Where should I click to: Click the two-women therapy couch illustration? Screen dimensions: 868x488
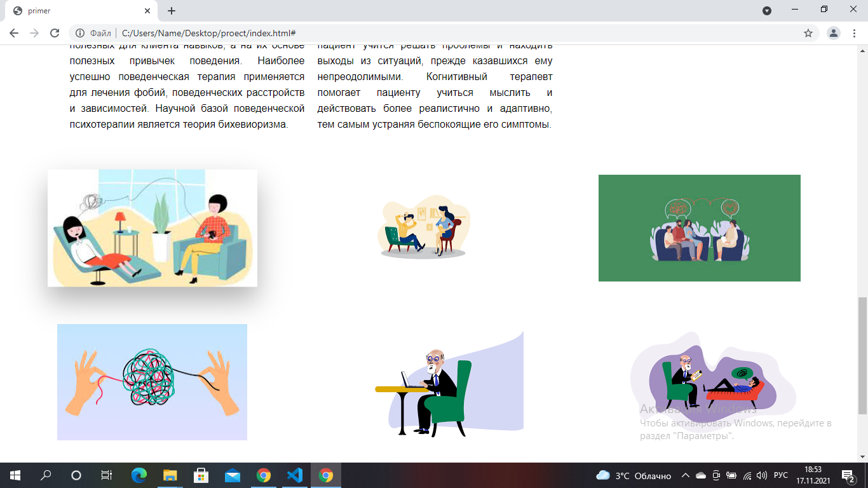tap(153, 228)
